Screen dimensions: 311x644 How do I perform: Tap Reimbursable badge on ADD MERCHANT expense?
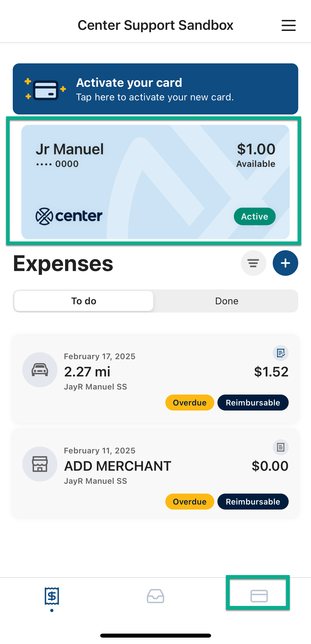click(x=253, y=502)
